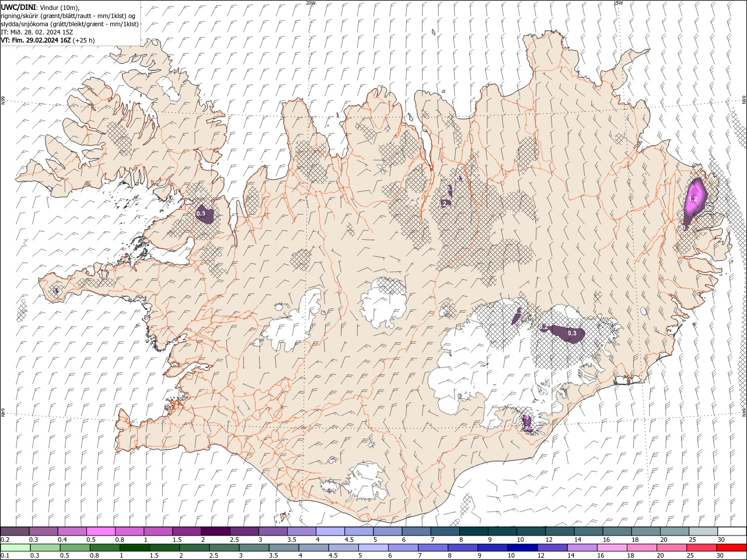Click the 'IT: Mið. 28. 02. 2024 15Z' line
The width and height of the screenshot is (747, 560).
point(36,32)
